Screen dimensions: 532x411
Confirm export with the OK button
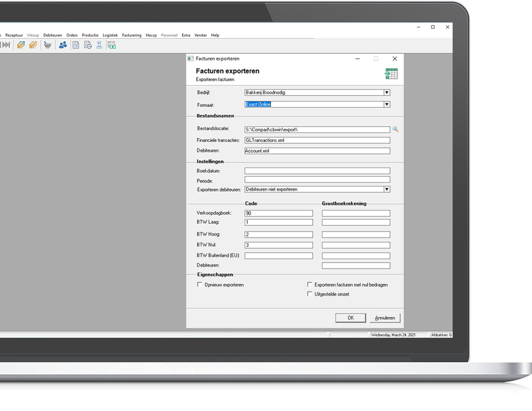[351, 318]
